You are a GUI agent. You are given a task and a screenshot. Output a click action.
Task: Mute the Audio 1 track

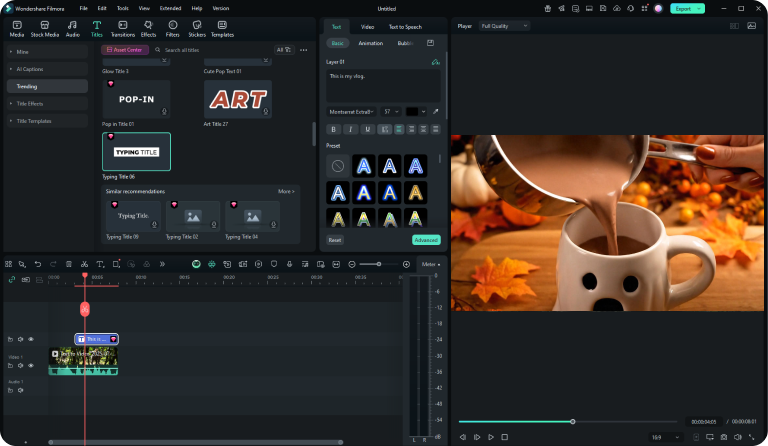point(21,390)
